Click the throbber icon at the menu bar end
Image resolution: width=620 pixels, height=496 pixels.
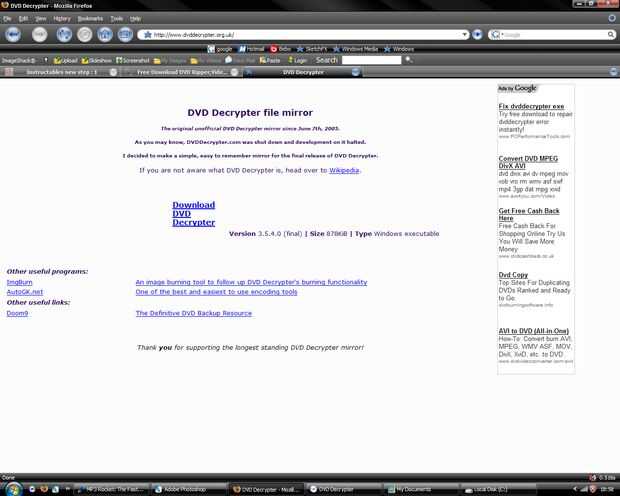click(x=612, y=18)
